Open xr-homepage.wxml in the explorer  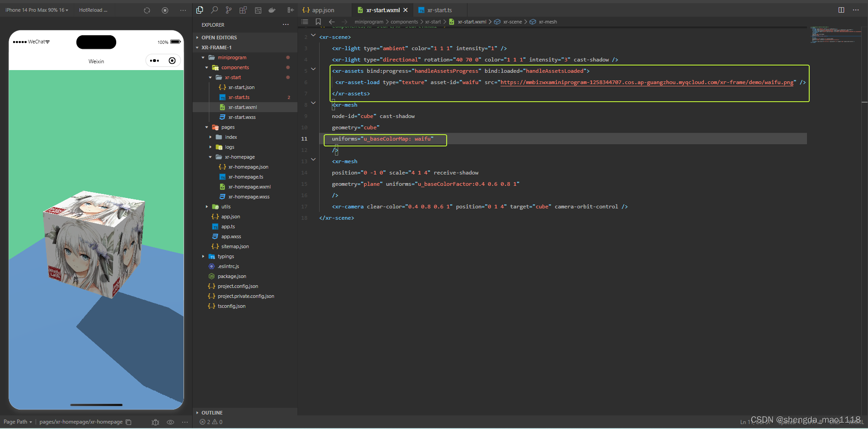[x=250, y=187]
